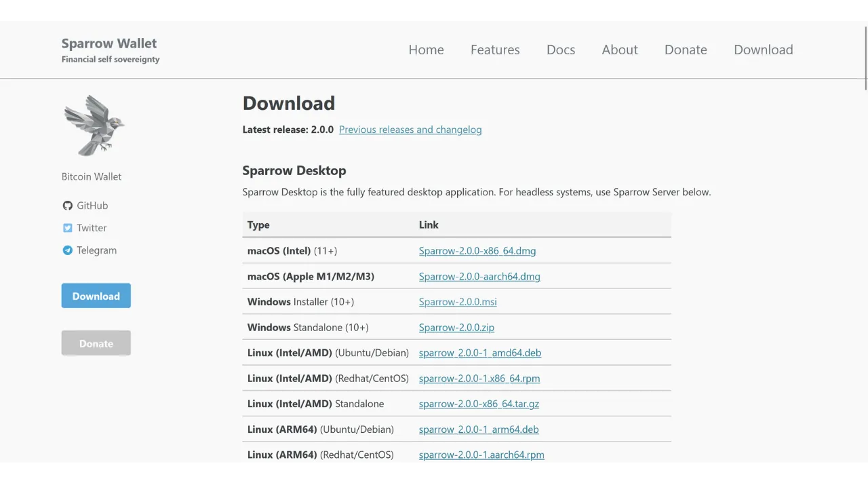Download the sparrow-2.0.0-x86_64.tar.gz archive

tap(479, 404)
